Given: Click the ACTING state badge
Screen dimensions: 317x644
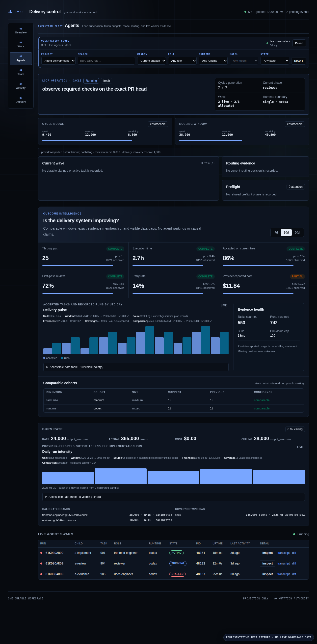Looking at the screenshot, I should pyautogui.click(x=177, y=553).
